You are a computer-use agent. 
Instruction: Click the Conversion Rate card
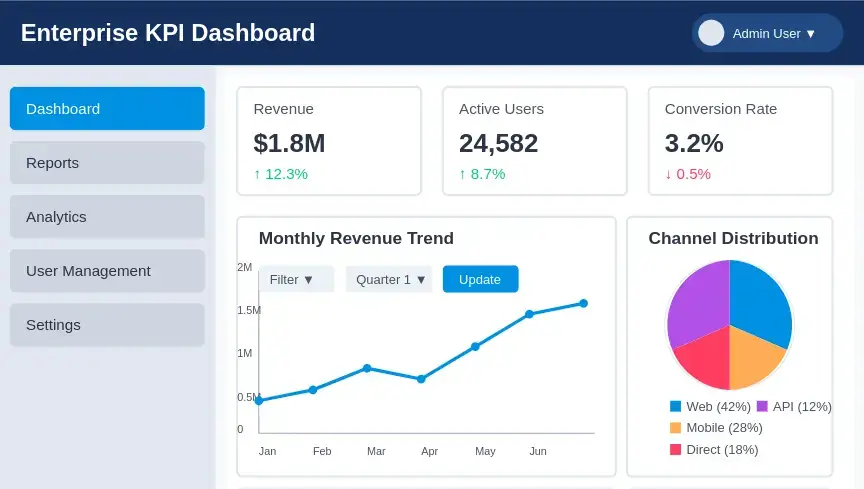point(741,141)
